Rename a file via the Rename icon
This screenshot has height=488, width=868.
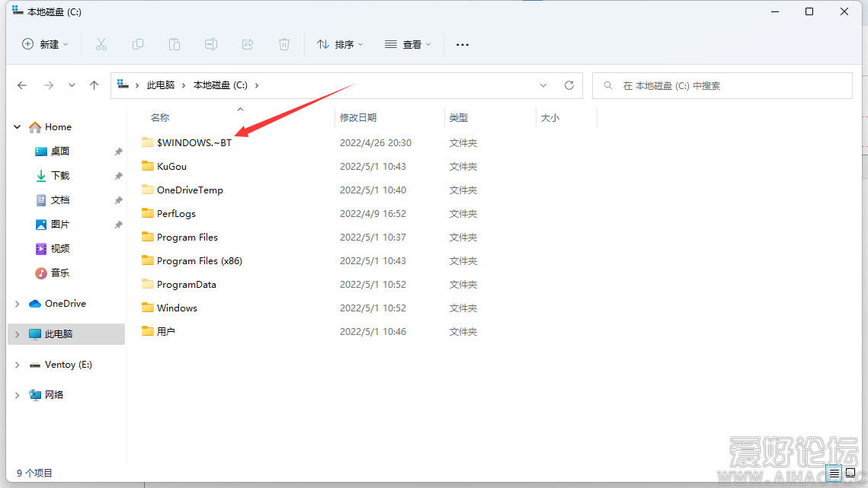click(211, 44)
